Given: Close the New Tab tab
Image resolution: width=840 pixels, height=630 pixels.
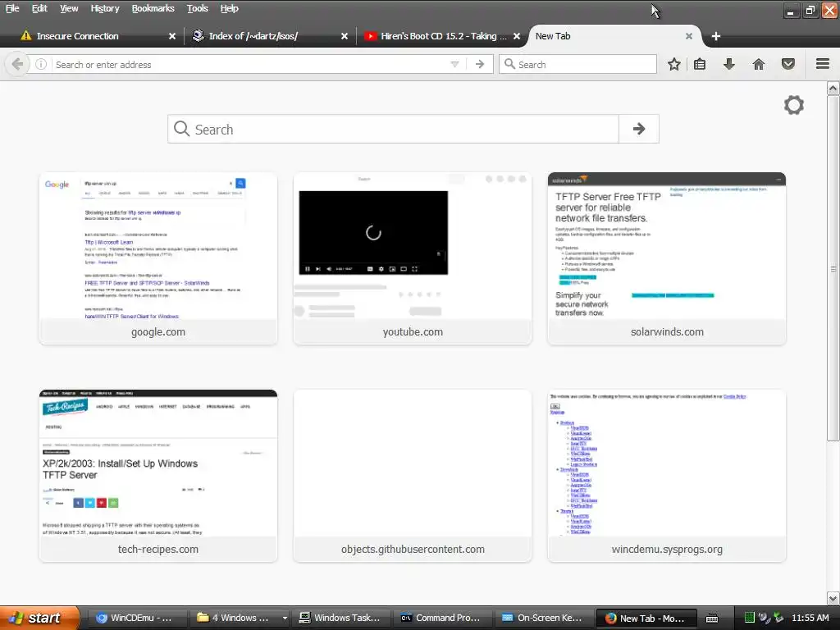Looking at the screenshot, I should 689,36.
